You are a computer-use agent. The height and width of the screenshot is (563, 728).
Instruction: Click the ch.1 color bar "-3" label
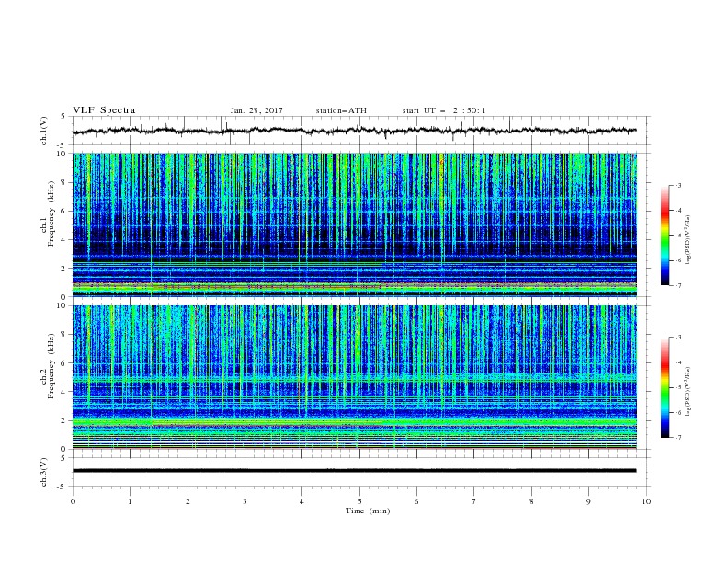[677, 185]
